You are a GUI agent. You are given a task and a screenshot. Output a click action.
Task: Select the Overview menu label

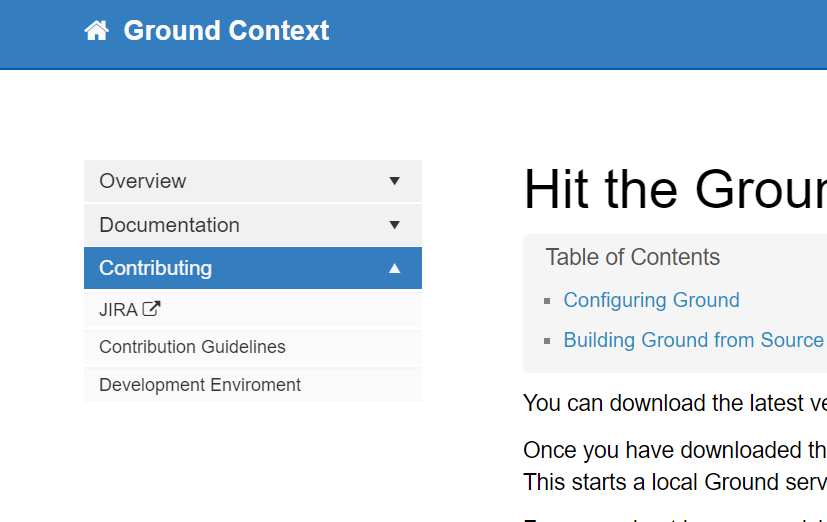[142, 181]
